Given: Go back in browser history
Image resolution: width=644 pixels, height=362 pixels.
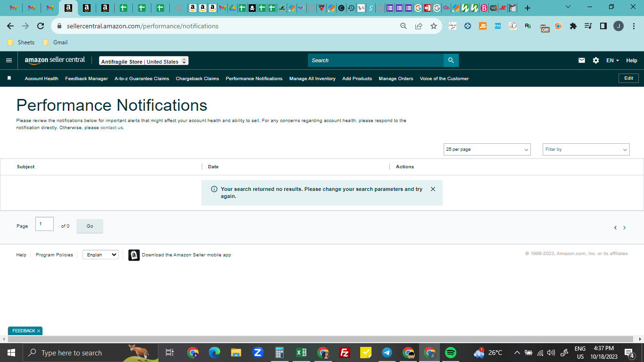Looking at the screenshot, I should (10, 26).
